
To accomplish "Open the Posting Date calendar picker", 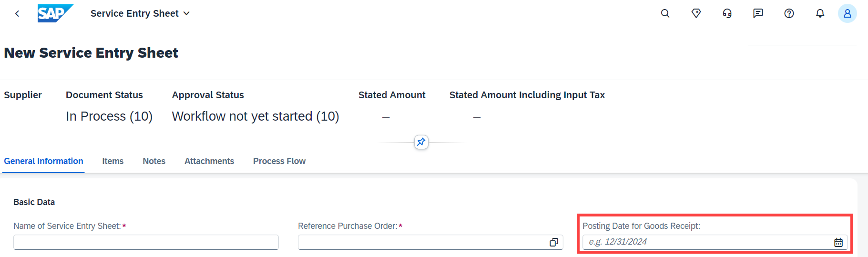I will pos(838,242).
